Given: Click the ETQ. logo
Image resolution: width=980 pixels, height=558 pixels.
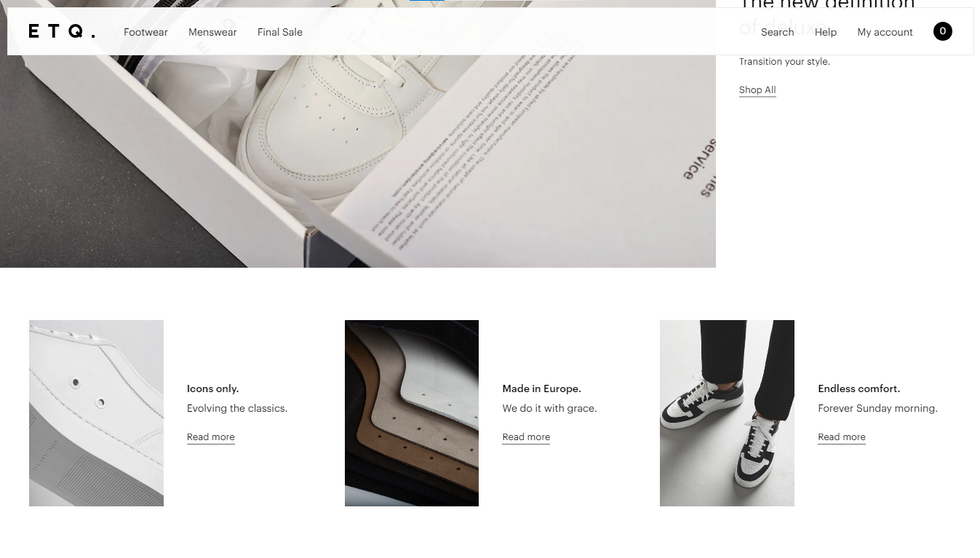Looking at the screenshot, I should pyautogui.click(x=62, y=31).
